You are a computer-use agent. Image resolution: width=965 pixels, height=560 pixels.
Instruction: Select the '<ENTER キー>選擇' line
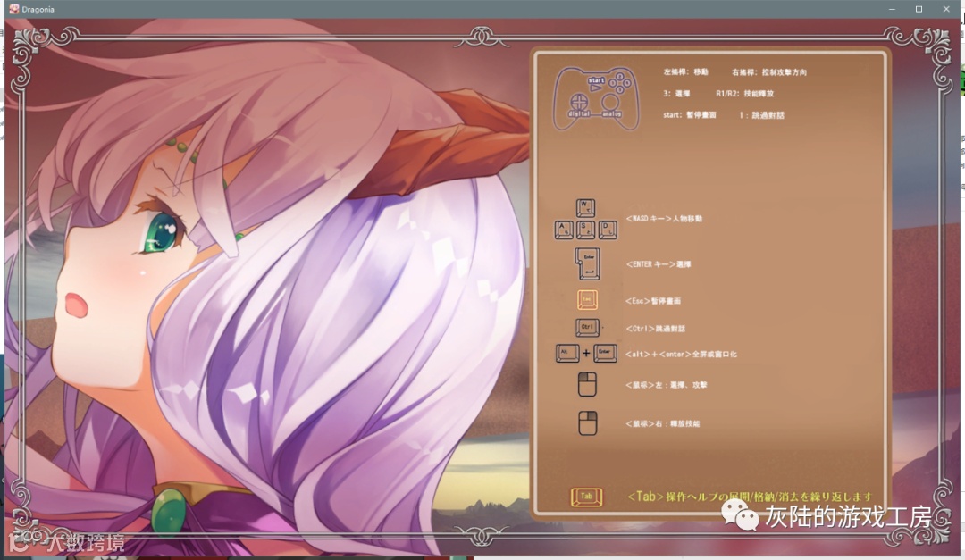pyautogui.click(x=658, y=264)
